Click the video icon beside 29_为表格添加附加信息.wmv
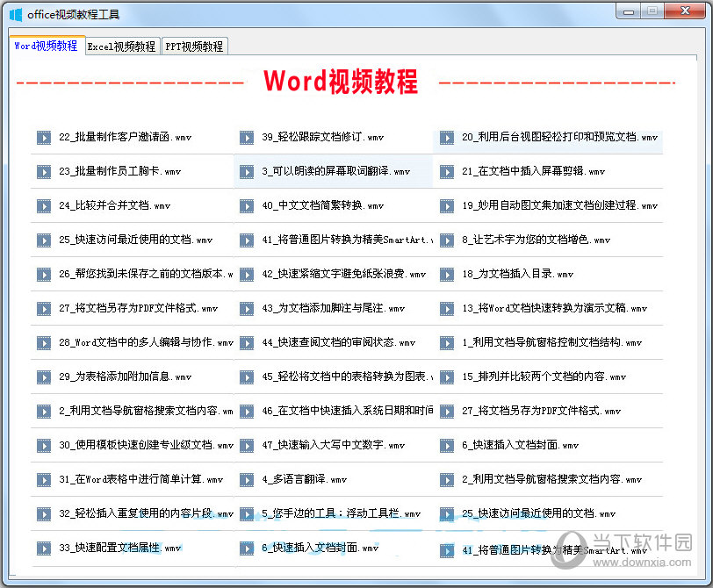The image size is (713, 588). (x=43, y=377)
